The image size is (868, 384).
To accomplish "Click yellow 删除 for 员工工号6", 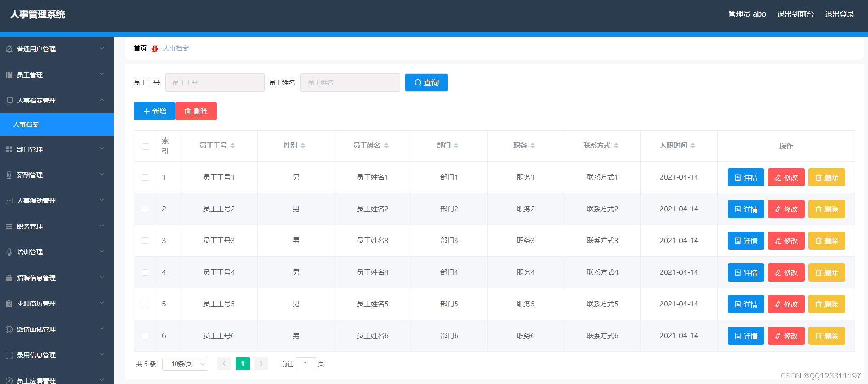I will [827, 336].
